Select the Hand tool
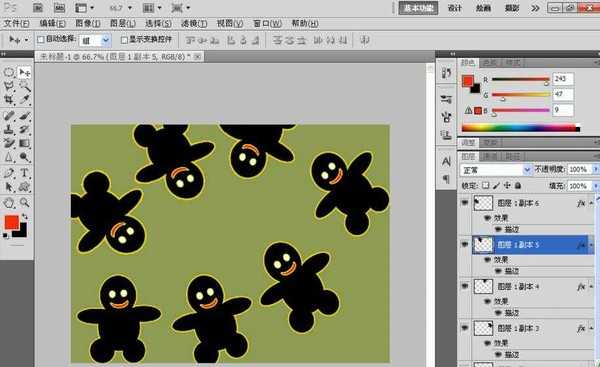The height and width of the screenshot is (367, 600). [8, 202]
